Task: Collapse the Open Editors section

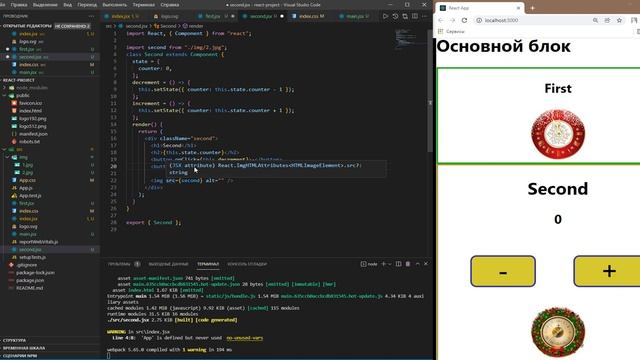Action: 27,26
